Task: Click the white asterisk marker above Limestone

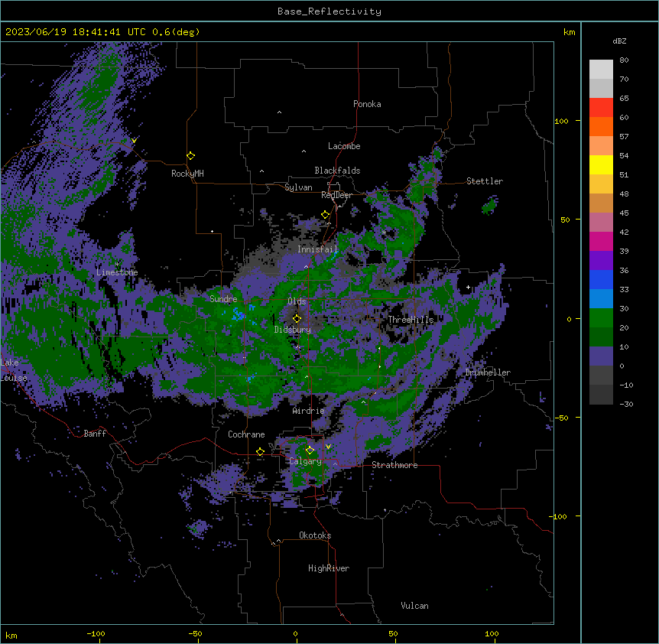Action: (x=117, y=265)
